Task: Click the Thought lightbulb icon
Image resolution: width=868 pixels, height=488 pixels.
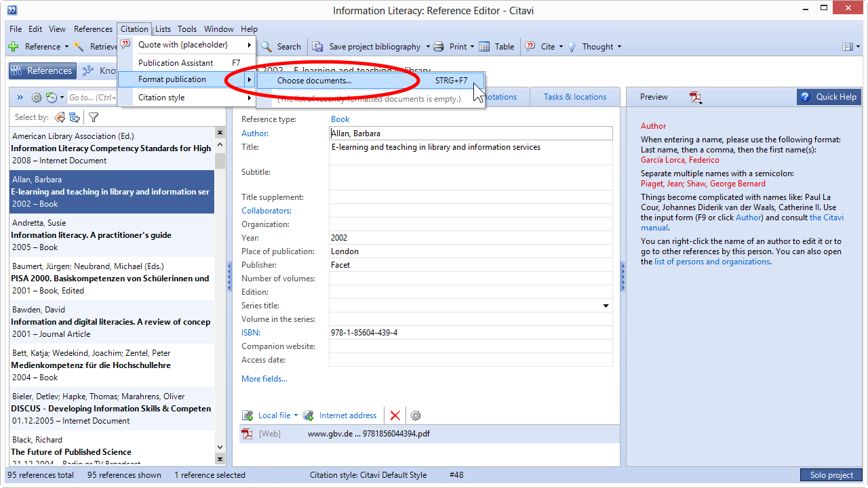Action: [572, 47]
